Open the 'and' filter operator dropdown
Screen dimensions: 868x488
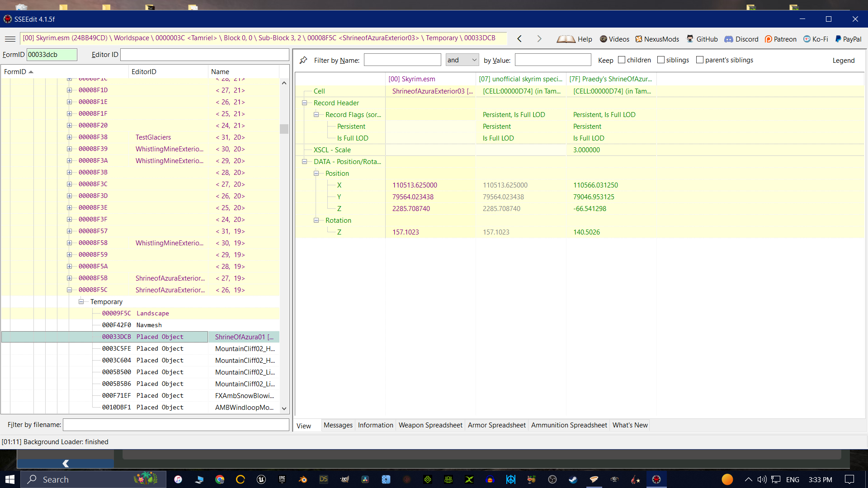pos(462,60)
